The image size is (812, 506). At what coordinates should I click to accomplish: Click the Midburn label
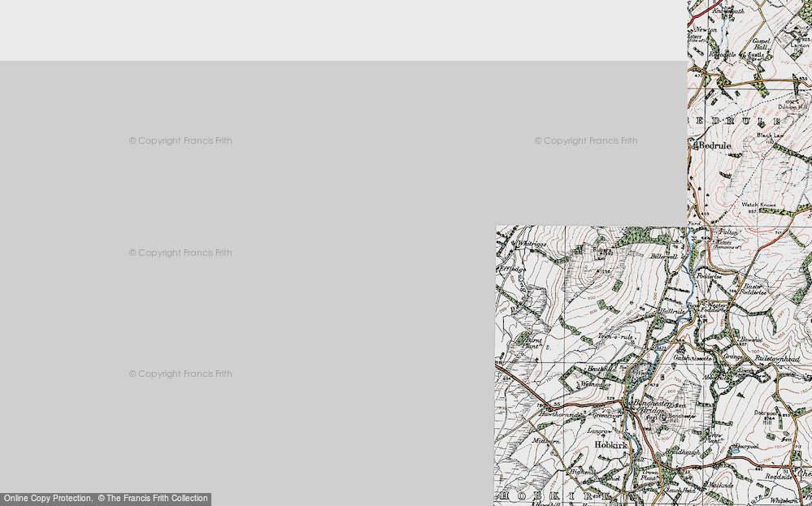tap(546, 441)
